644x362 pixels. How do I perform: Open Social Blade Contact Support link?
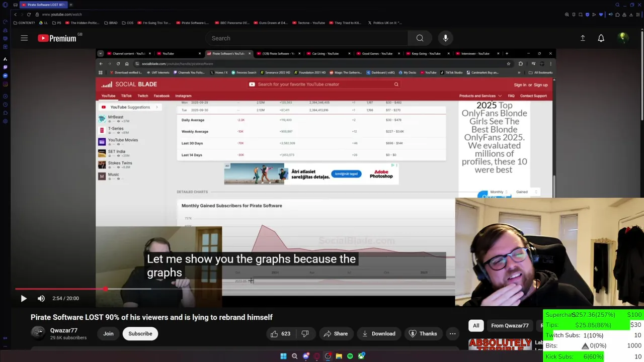533,96
